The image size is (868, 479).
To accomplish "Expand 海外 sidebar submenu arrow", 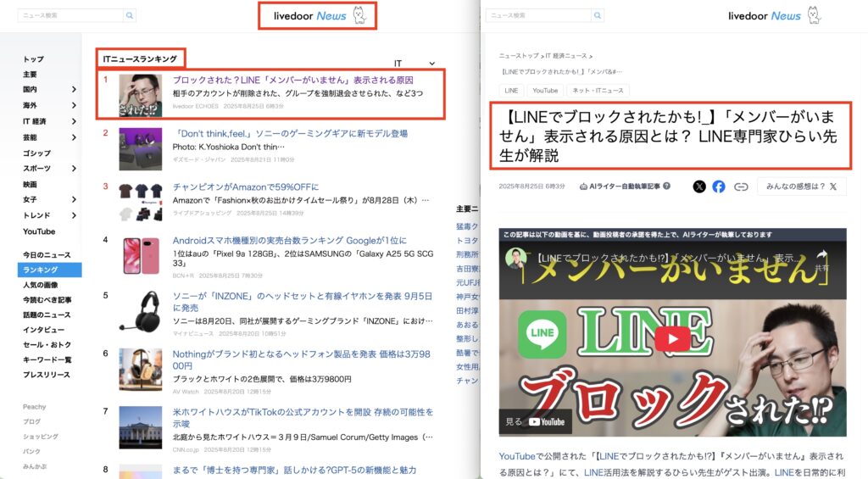I will tap(74, 105).
